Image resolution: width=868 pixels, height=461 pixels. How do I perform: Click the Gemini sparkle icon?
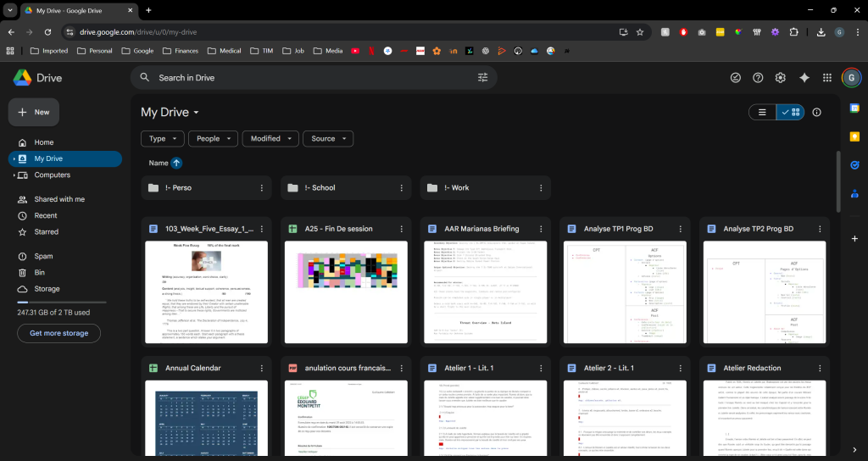pyautogui.click(x=804, y=78)
